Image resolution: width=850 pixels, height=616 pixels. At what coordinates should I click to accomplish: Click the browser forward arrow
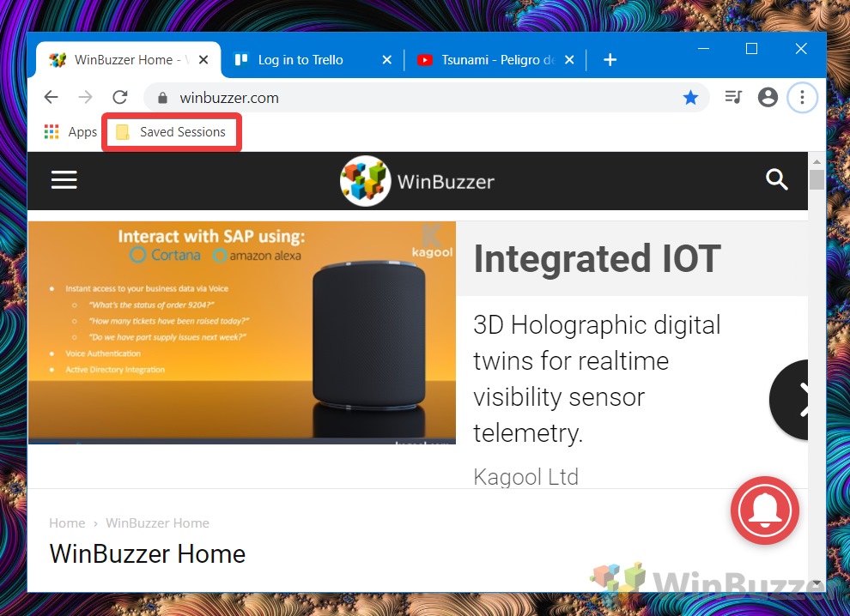coord(86,98)
